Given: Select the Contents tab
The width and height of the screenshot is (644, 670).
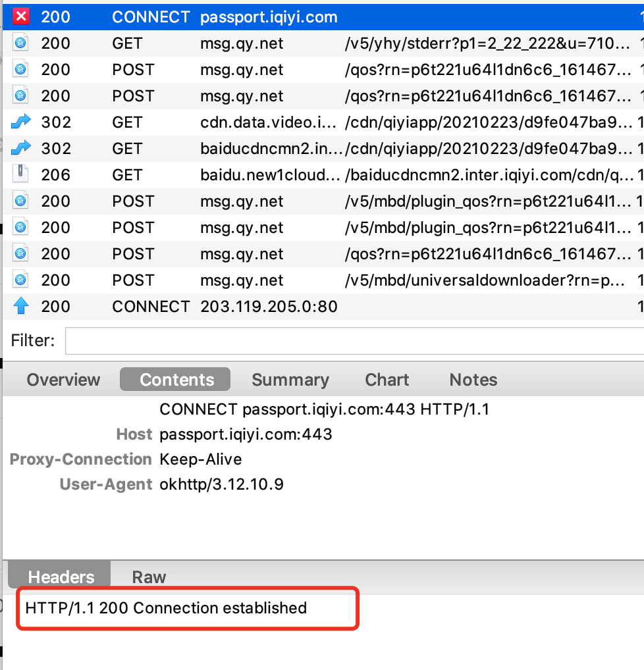Looking at the screenshot, I should coord(175,380).
